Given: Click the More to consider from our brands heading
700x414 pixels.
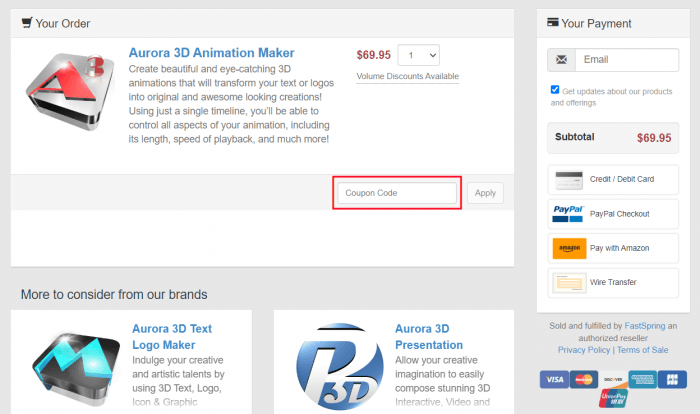Looking at the screenshot, I should pos(114,295).
